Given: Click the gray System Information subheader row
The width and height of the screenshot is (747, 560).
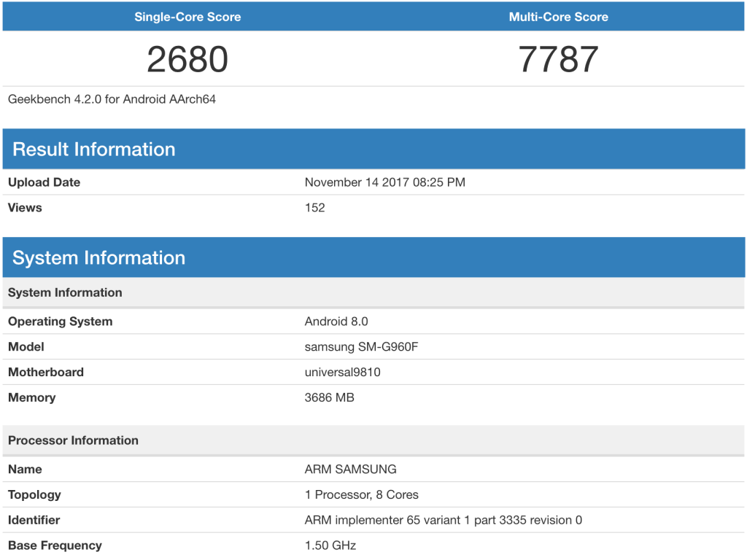Looking at the screenshot, I should pyautogui.click(x=373, y=292).
